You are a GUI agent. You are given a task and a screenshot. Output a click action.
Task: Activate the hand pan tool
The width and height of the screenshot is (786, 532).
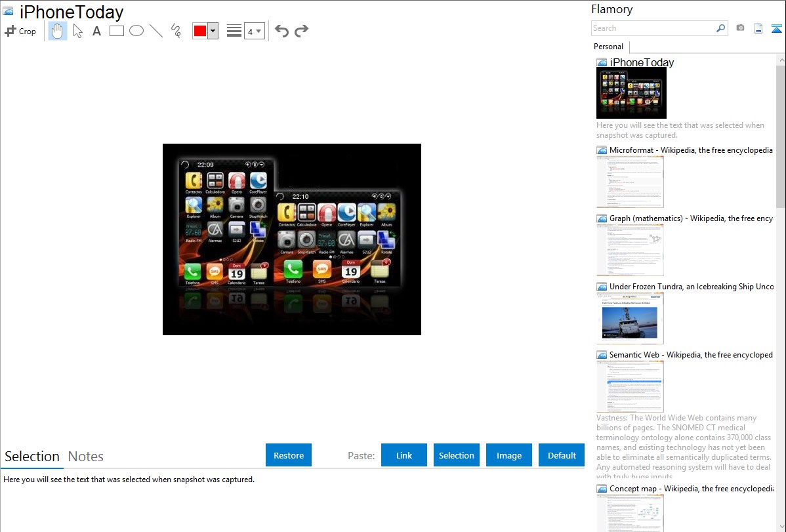click(57, 31)
